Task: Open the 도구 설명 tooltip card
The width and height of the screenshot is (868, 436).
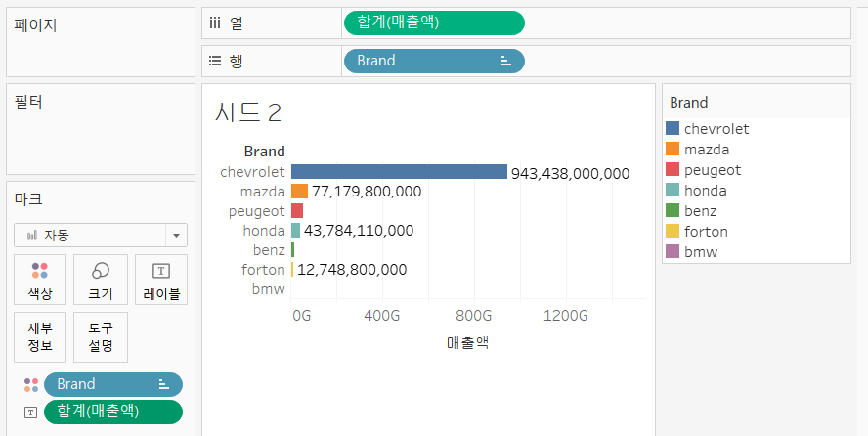Action: click(101, 337)
